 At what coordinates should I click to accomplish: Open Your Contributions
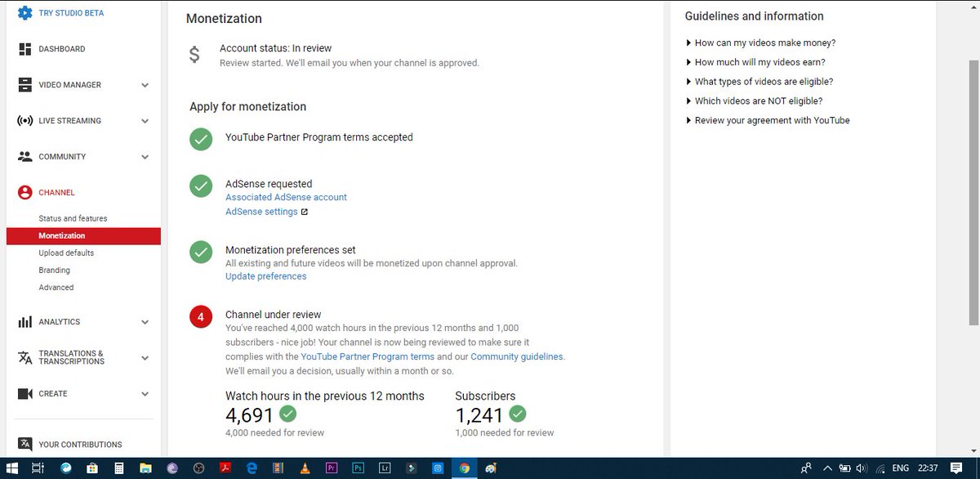pos(80,445)
